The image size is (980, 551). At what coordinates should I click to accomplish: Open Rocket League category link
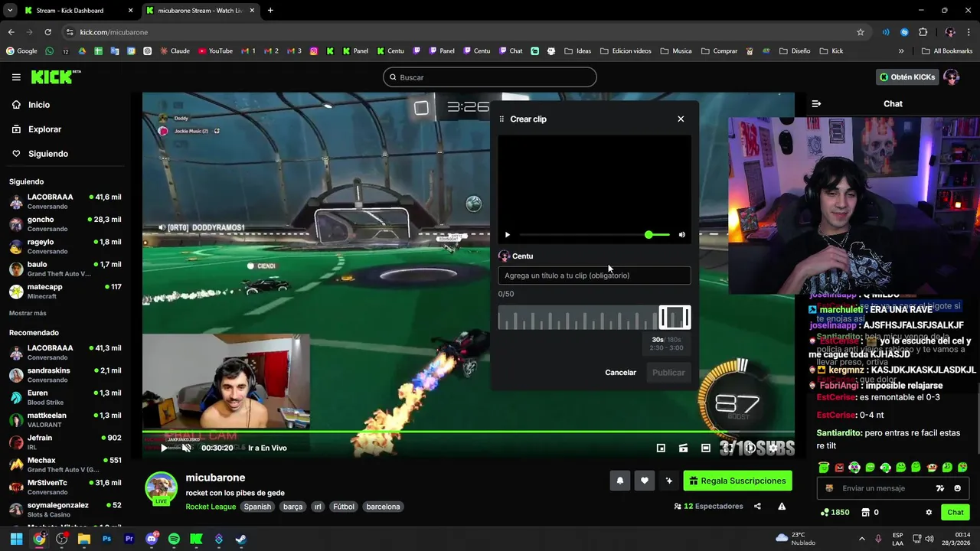point(211,507)
